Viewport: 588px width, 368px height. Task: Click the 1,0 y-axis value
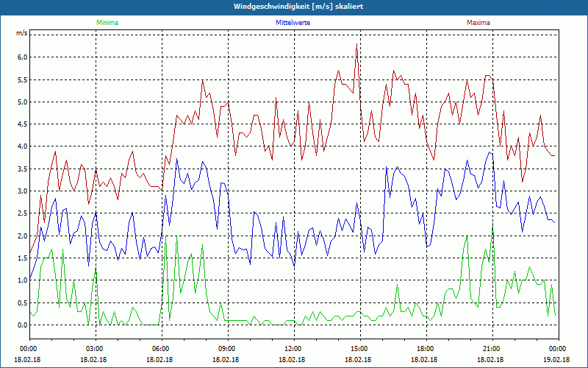[22, 280]
